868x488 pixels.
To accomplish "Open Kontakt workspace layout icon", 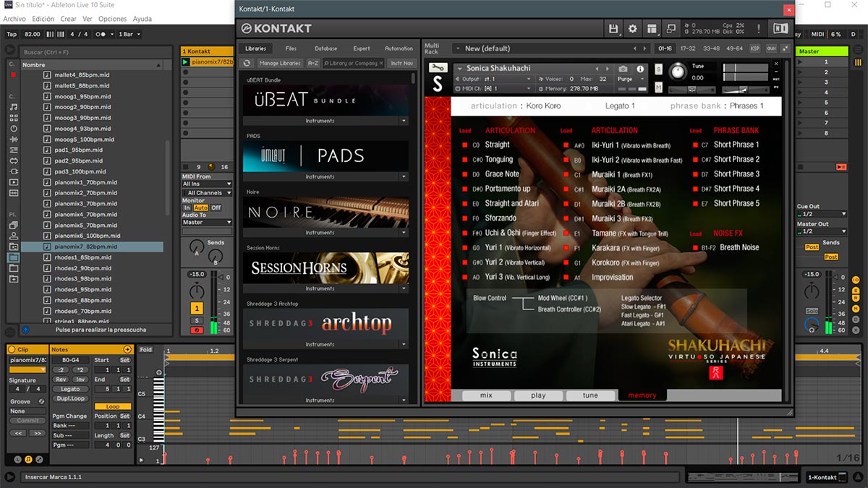I will 652,28.
